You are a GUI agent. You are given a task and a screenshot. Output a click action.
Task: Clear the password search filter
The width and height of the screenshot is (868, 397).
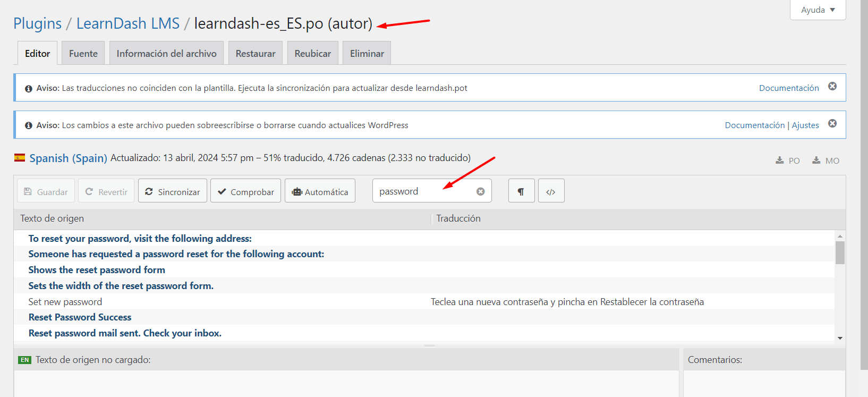coord(480,191)
